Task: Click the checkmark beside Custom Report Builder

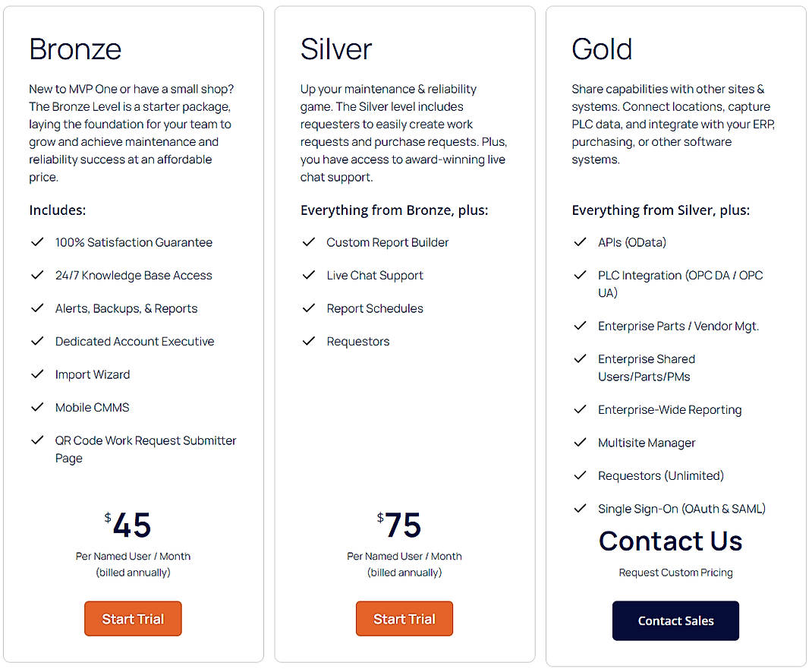Action: click(309, 242)
